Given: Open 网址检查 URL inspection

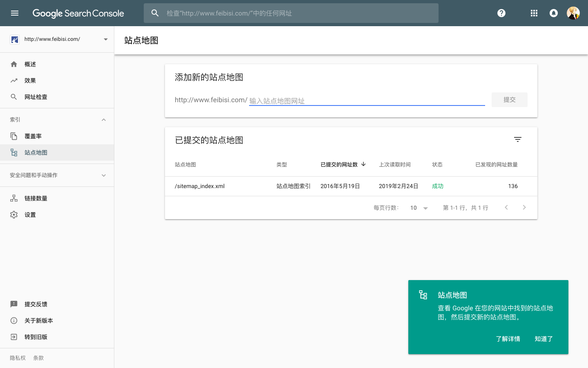Looking at the screenshot, I should [x=57, y=97].
